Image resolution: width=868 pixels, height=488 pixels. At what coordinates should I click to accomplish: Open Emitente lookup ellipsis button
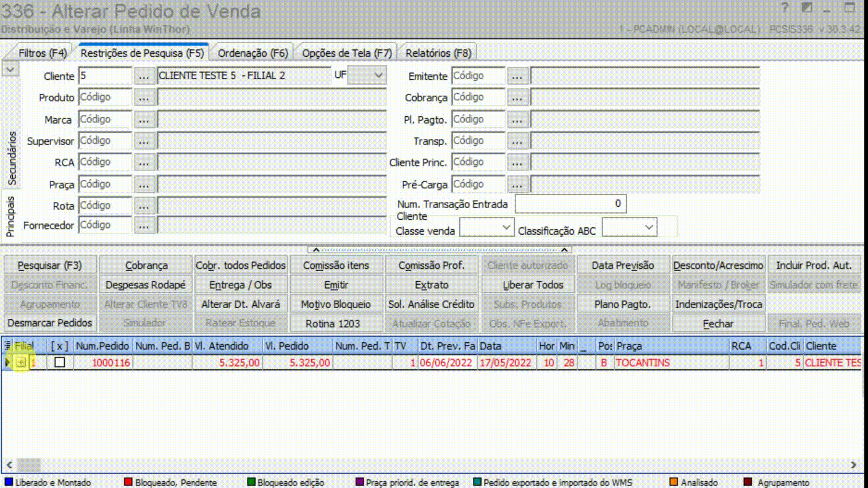pos(517,76)
